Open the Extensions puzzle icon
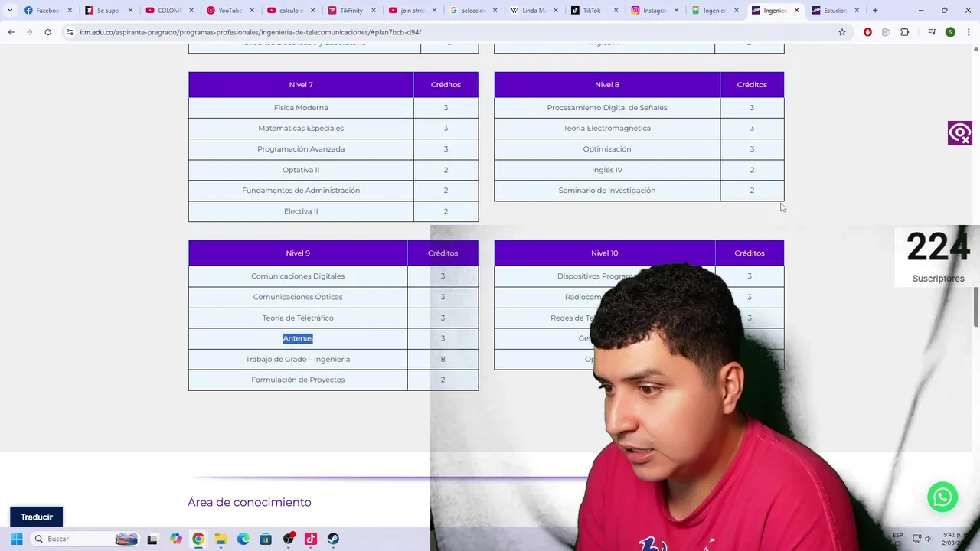Viewport: 980px width, 551px height. click(x=905, y=32)
